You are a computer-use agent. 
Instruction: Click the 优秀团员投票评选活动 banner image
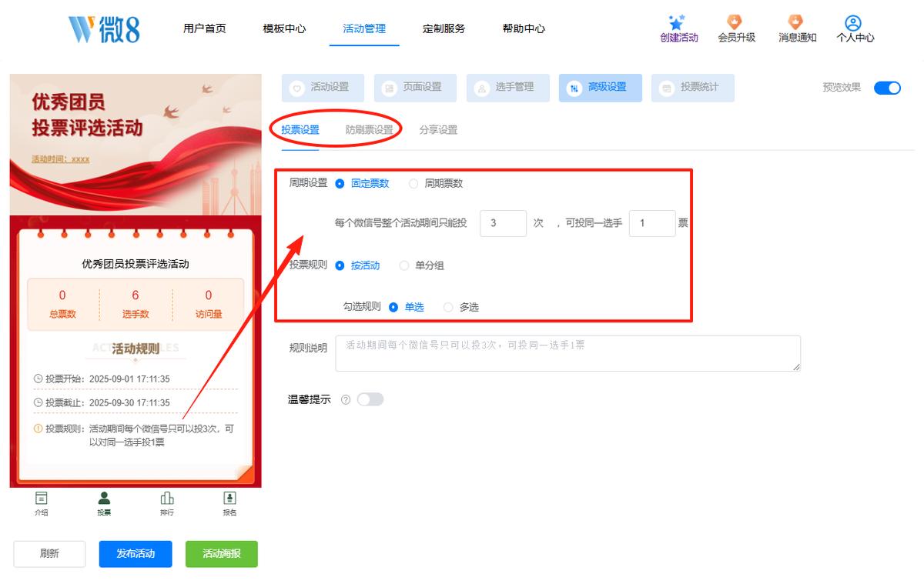point(136,145)
